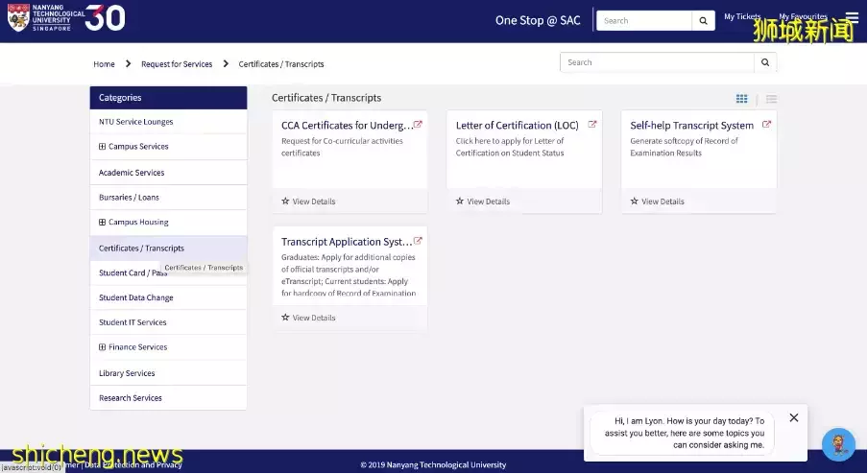This screenshot has width=868, height=474.
Task: Open CCA Certificates external link icon
Action: (418, 125)
